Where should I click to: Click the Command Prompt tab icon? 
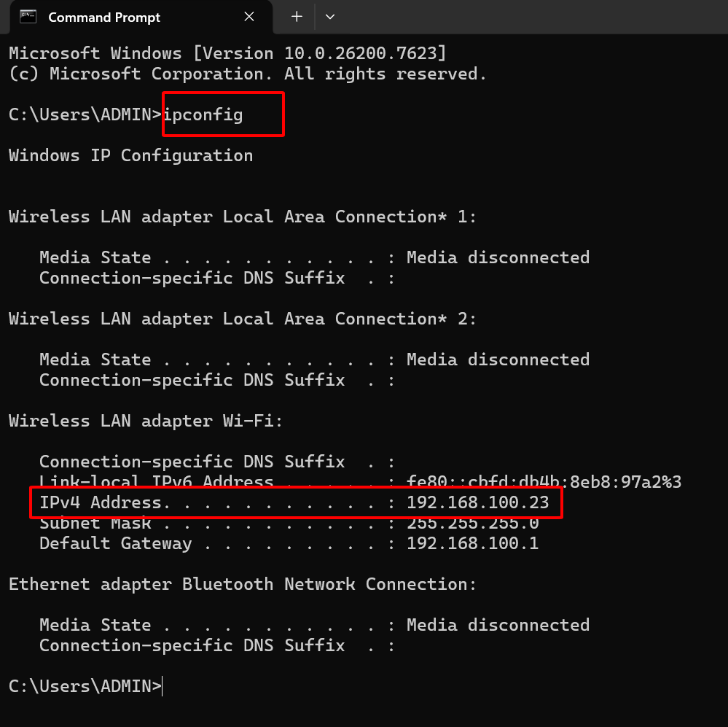(x=28, y=17)
